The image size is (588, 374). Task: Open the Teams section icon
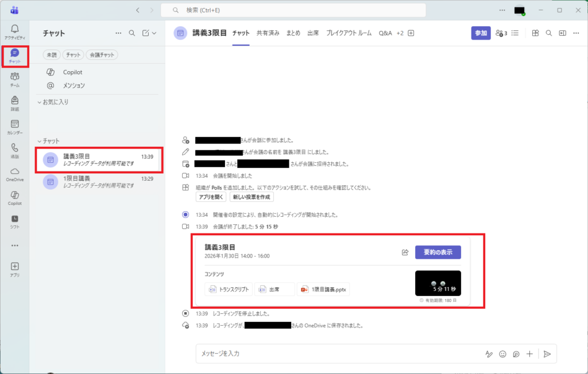[14, 79]
